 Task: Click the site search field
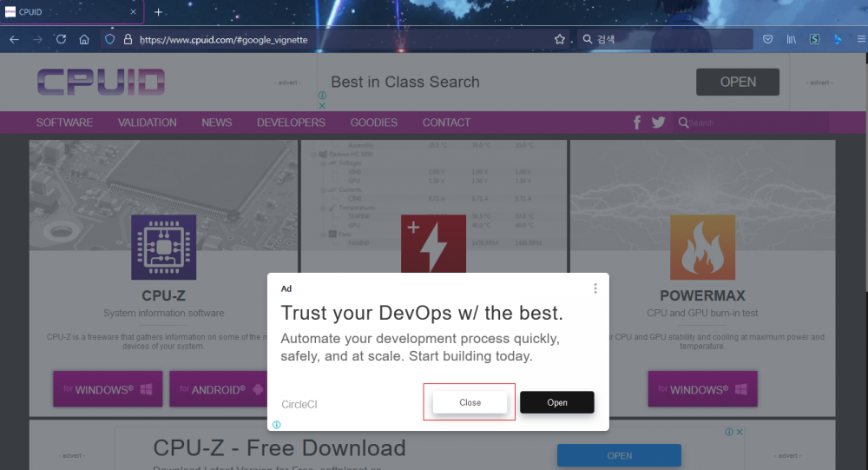click(753, 122)
